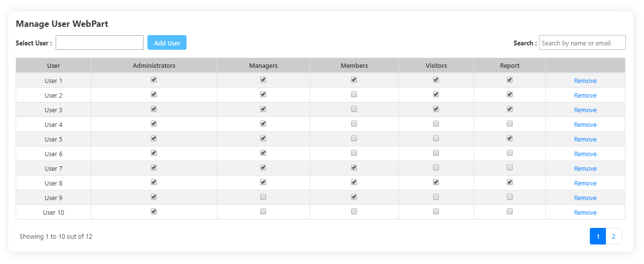Click the Add User button
The height and width of the screenshot is (264, 644).
point(167,42)
